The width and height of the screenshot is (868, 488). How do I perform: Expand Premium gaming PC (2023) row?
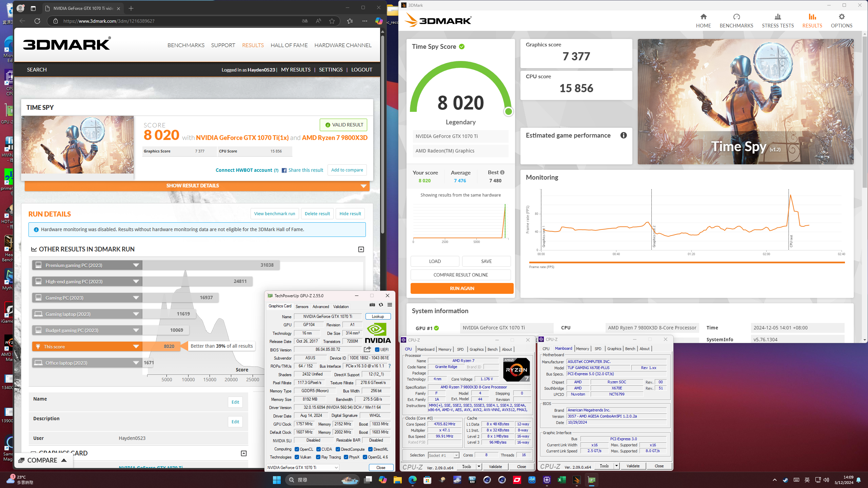click(136, 265)
